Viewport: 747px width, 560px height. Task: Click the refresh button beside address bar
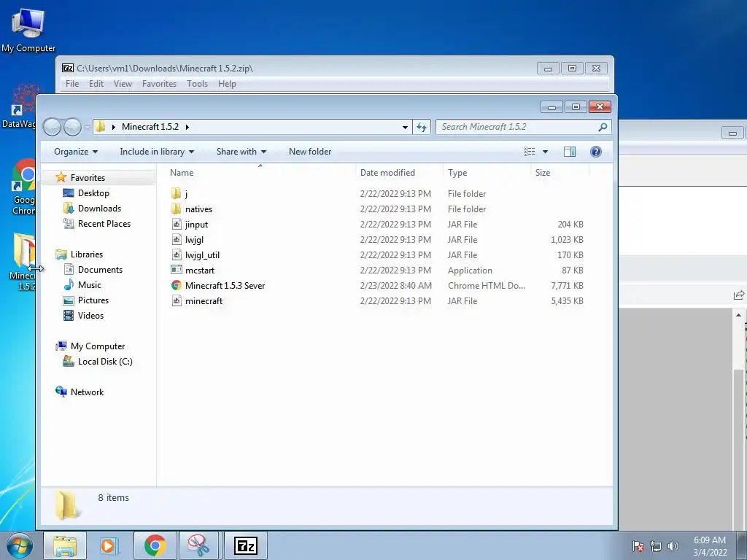(x=422, y=127)
